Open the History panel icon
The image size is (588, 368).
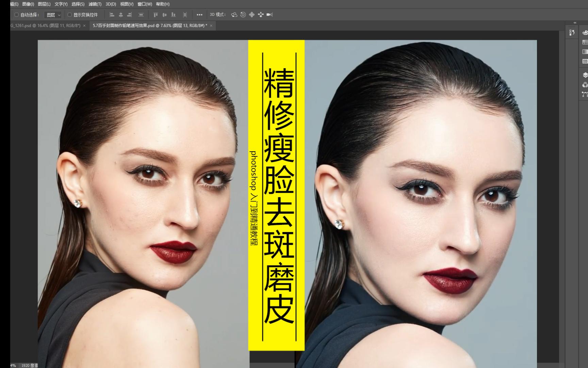click(572, 33)
